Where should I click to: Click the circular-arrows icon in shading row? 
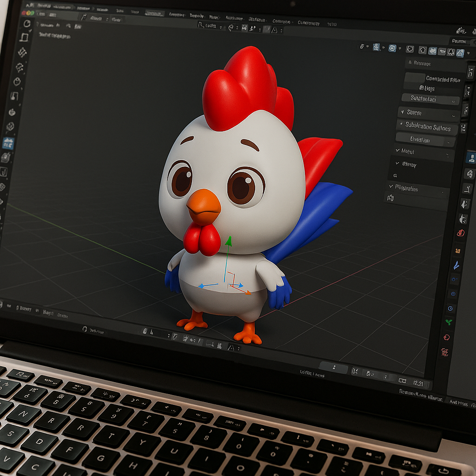tap(451, 52)
